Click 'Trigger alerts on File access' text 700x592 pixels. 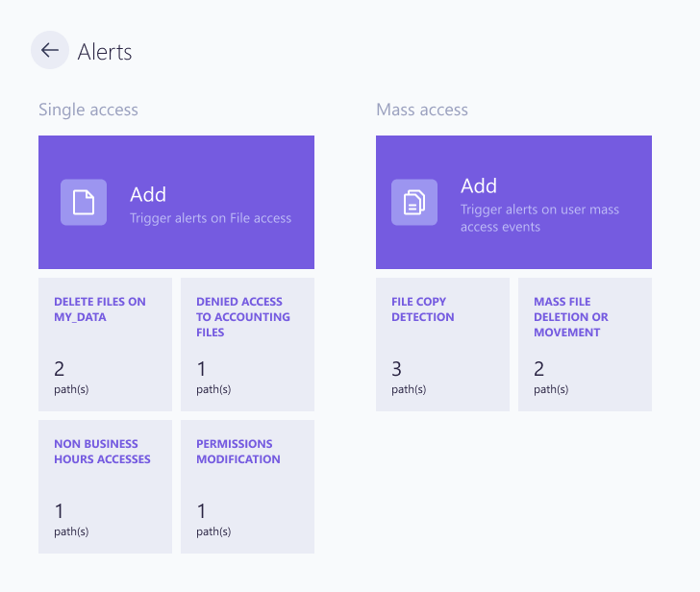pos(211,218)
